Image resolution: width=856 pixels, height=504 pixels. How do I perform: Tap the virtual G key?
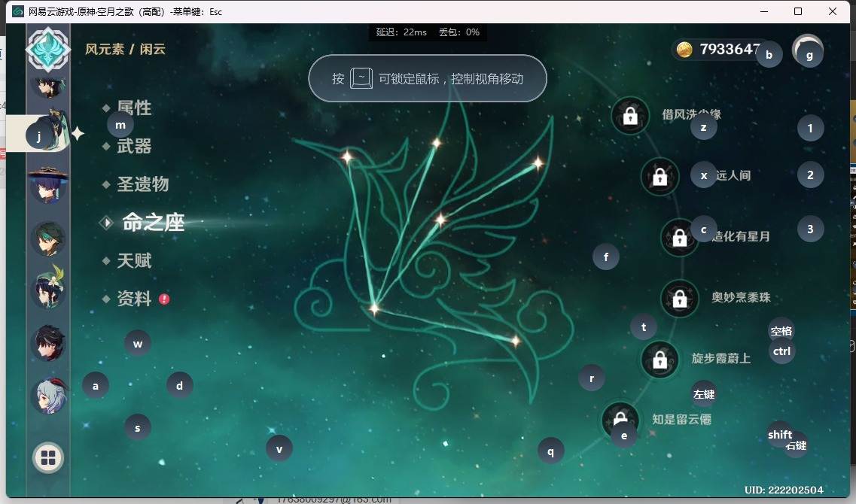click(x=809, y=55)
